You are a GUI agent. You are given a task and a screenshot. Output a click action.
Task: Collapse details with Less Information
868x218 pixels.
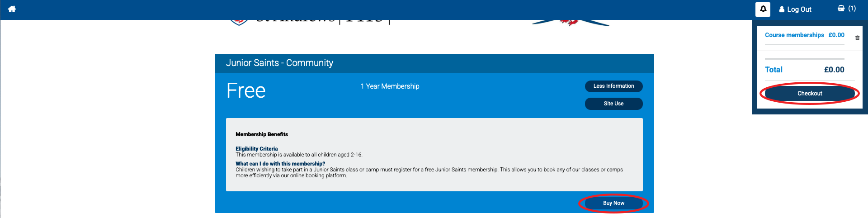613,86
